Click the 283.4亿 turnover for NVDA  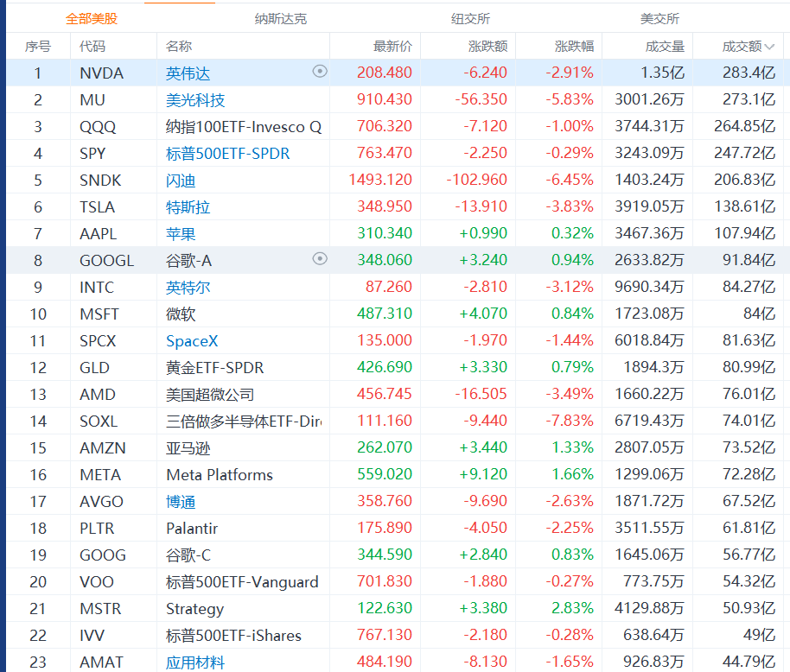pyautogui.click(x=749, y=73)
